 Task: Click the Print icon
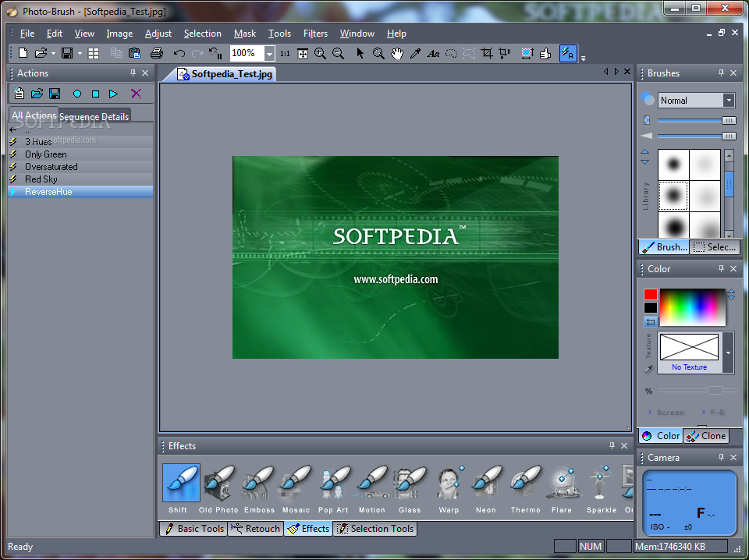157,53
